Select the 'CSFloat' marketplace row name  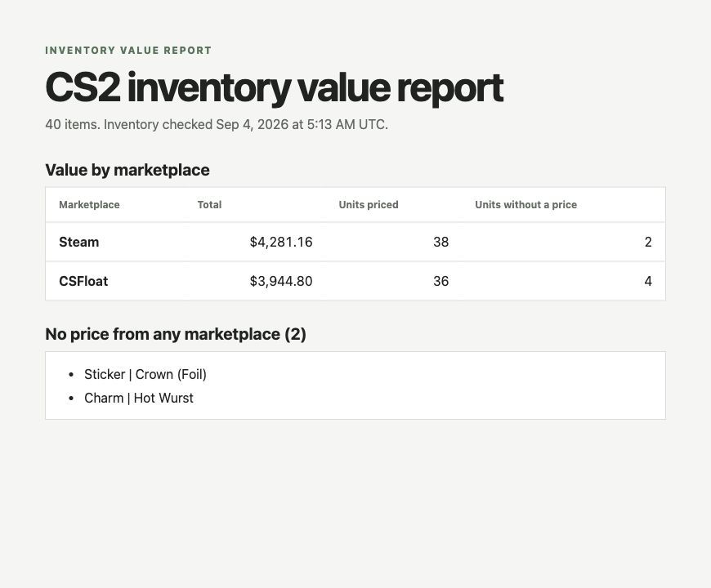83,281
